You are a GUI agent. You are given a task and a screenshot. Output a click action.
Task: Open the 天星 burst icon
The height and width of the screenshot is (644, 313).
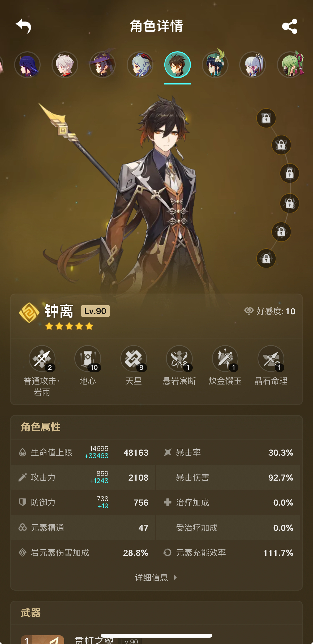click(134, 358)
